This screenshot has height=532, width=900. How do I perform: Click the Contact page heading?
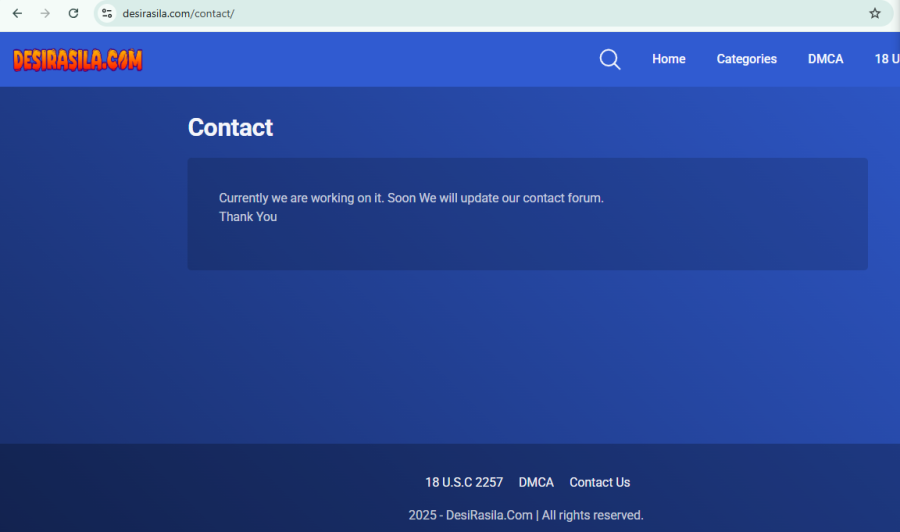click(230, 127)
